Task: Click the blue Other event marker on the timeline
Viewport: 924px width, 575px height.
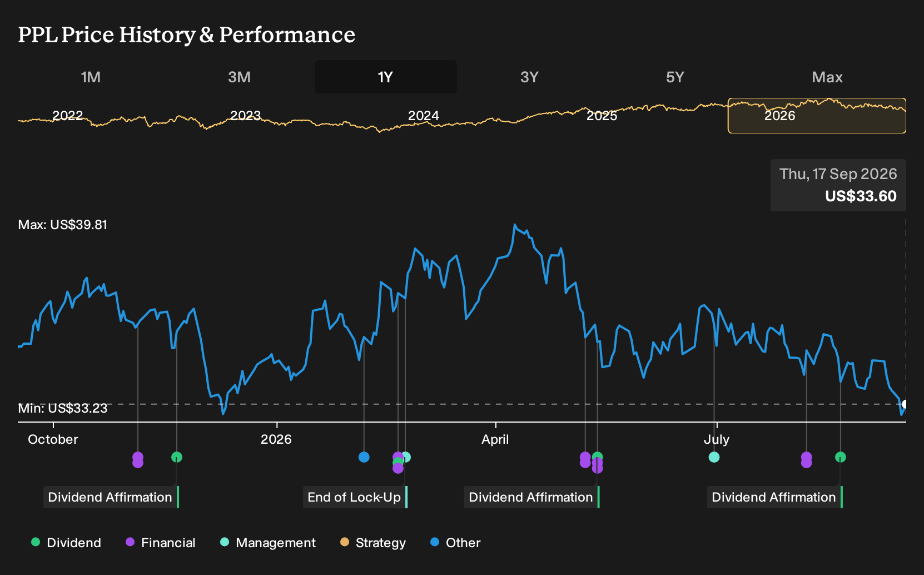Action: [x=364, y=457]
